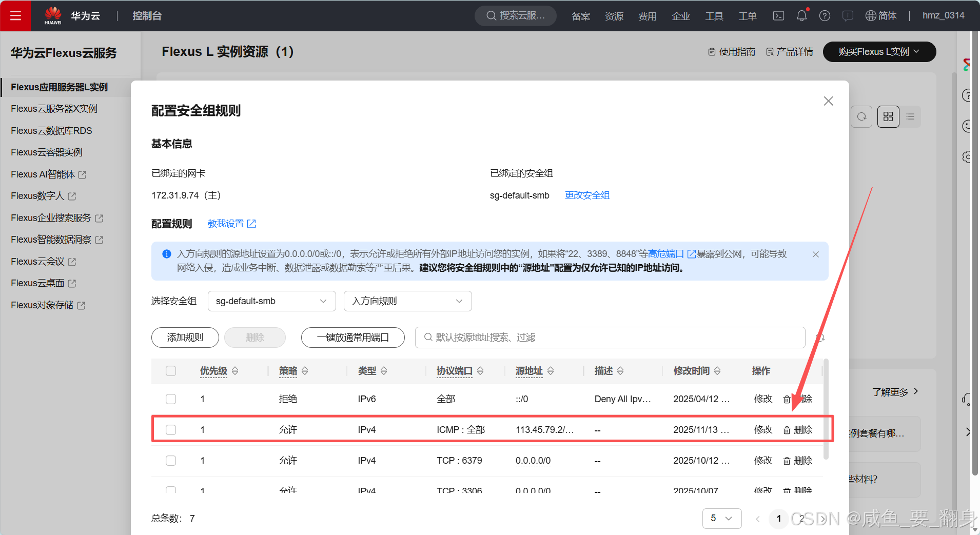Switch to list view icon
The width and height of the screenshot is (980, 535).
coord(910,117)
